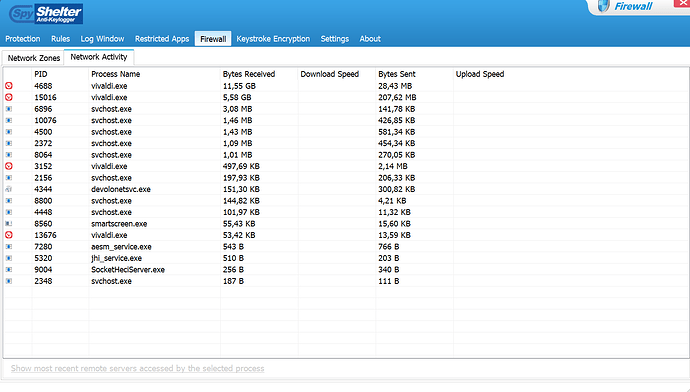Select PID '13676' cell
Viewport: 690px width, 392px height.
pos(45,235)
